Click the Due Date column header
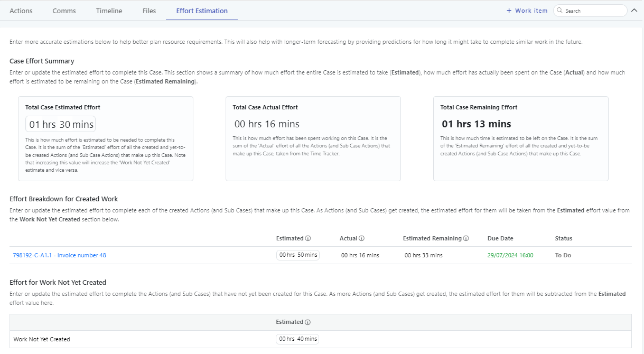Image resolution: width=644 pixels, height=354 pixels. pos(500,238)
